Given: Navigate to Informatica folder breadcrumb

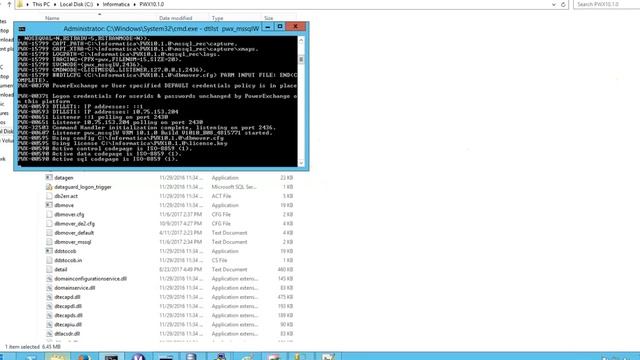Looking at the screenshot, I should pyautogui.click(x=116, y=4).
